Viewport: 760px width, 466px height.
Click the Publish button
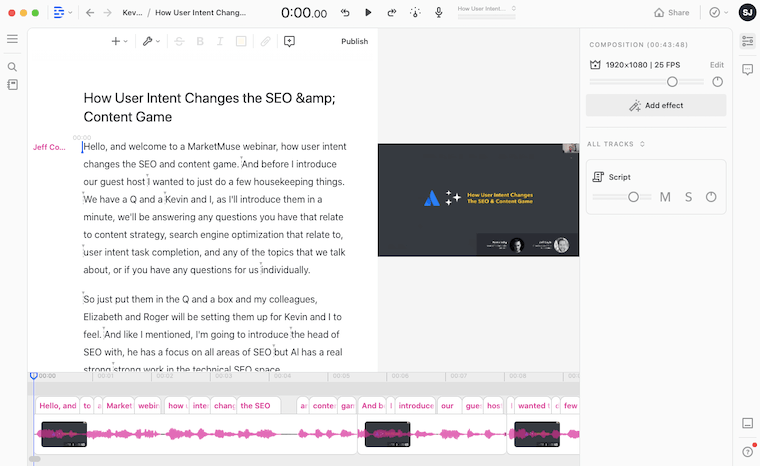[x=354, y=41]
